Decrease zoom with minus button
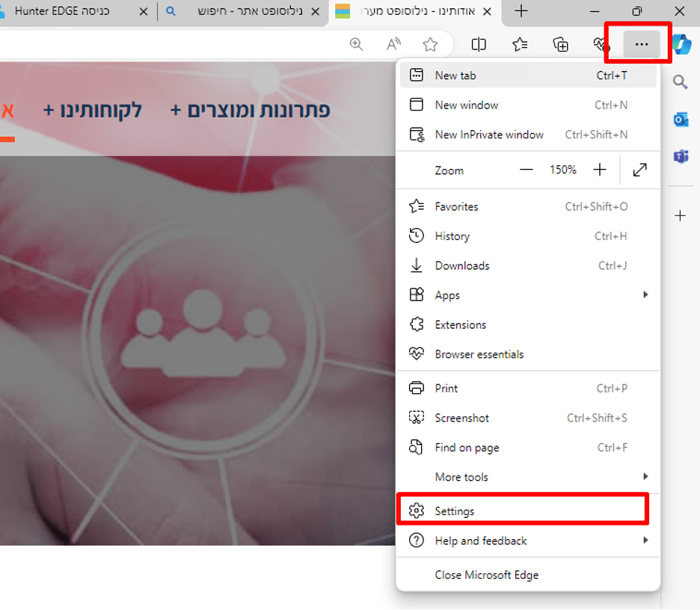This screenshot has height=610, width=700. pos(526,170)
